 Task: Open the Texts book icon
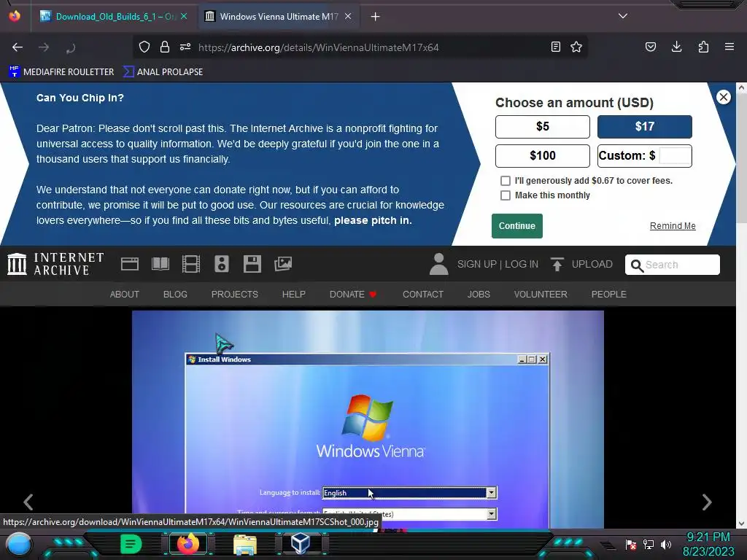pos(160,264)
